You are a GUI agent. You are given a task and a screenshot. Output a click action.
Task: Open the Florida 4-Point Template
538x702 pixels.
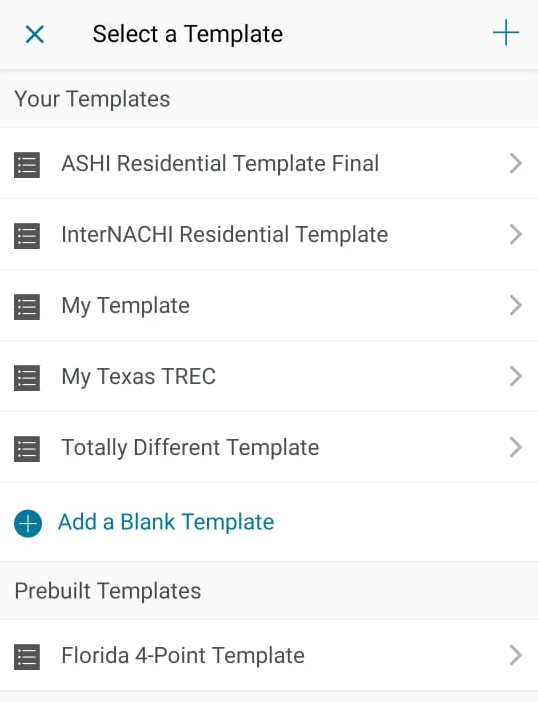click(269, 655)
